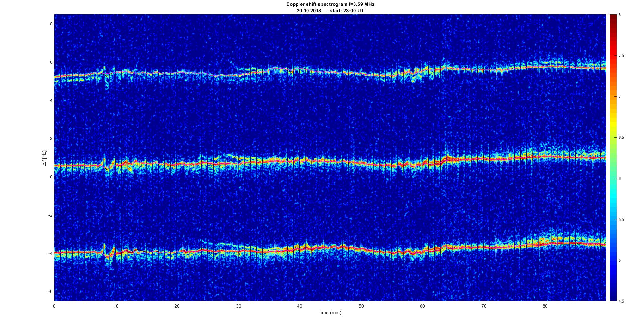
Task: Click the x-axis tick label '70'
Action: (484, 306)
